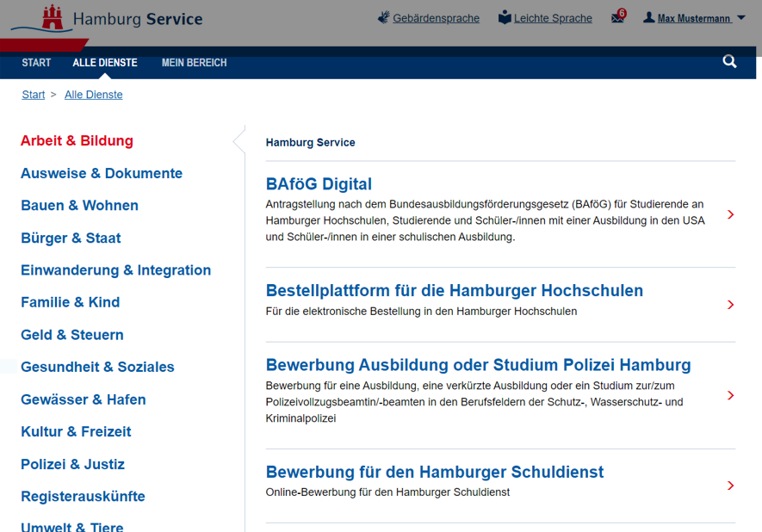This screenshot has height=532, width=762.
Task: Switch to the START navigation tab
Action: coord(36,63)
